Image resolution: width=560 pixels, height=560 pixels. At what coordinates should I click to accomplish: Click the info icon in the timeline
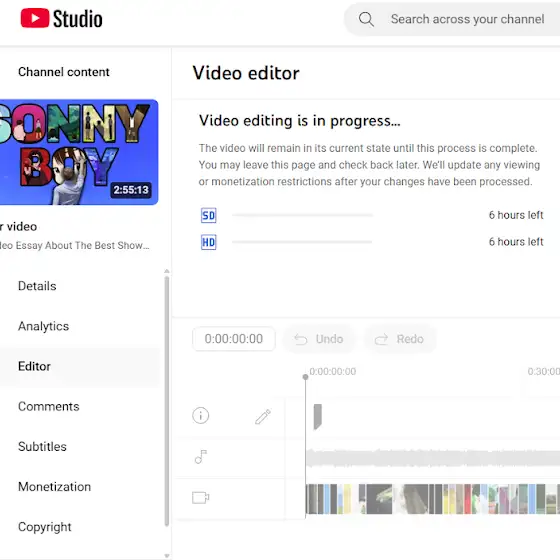pyautogui.click(x=200, y=415)
